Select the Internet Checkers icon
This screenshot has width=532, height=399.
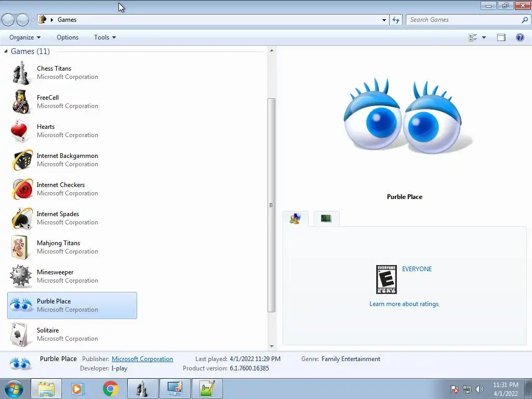(22, 189)
